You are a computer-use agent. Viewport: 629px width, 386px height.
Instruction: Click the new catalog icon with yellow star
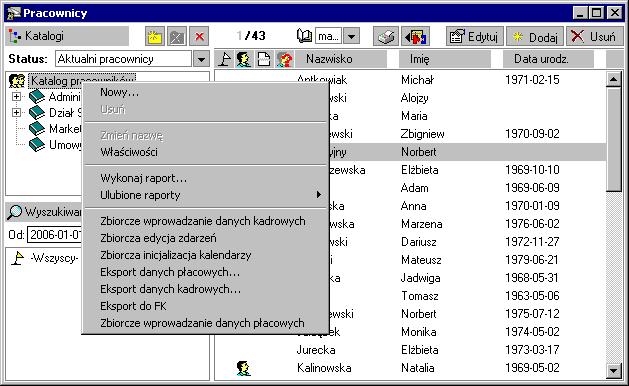155,37
